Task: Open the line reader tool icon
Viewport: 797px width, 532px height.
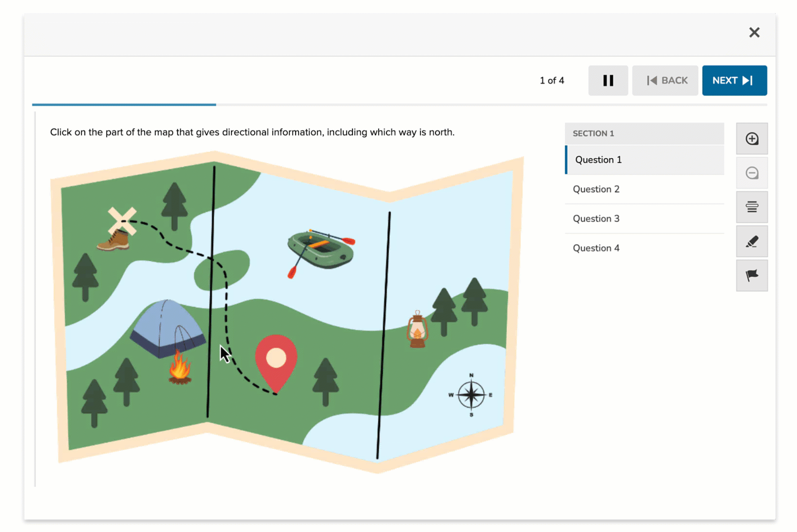Action: click(x=751, y=207)
